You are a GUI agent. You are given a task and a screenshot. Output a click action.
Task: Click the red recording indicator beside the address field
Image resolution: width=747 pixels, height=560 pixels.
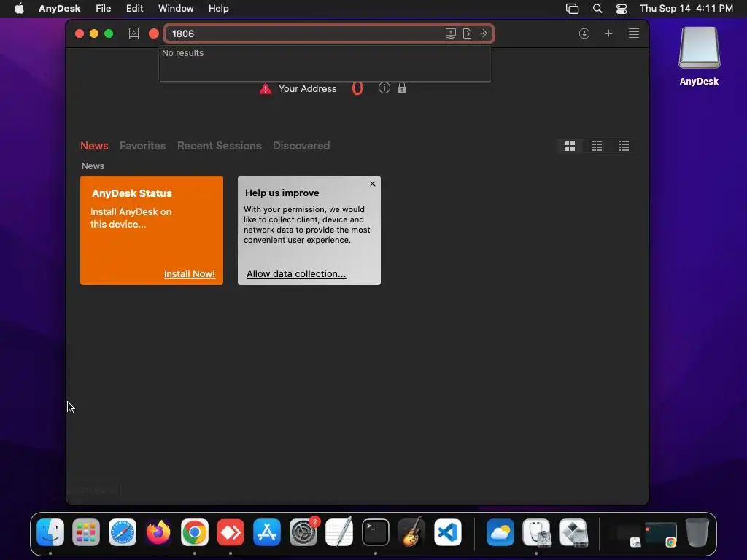(x=153, y=34)
